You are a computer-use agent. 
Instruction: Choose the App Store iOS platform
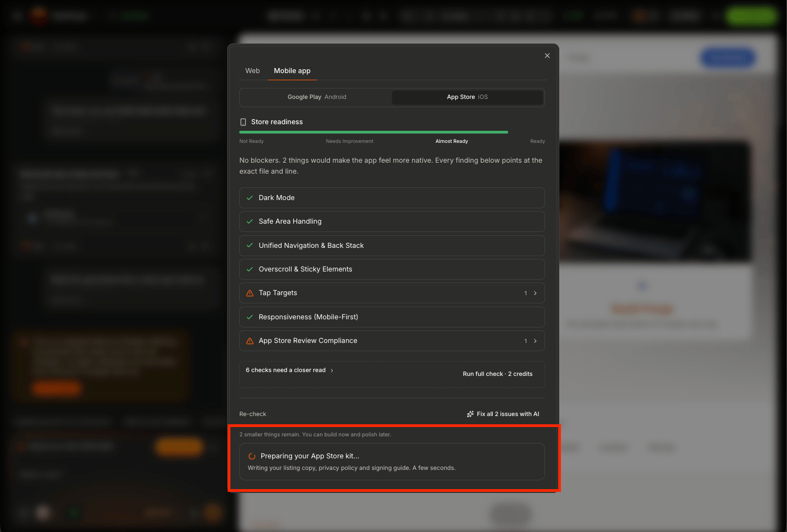pyautogui.click(x=467, y=97)
